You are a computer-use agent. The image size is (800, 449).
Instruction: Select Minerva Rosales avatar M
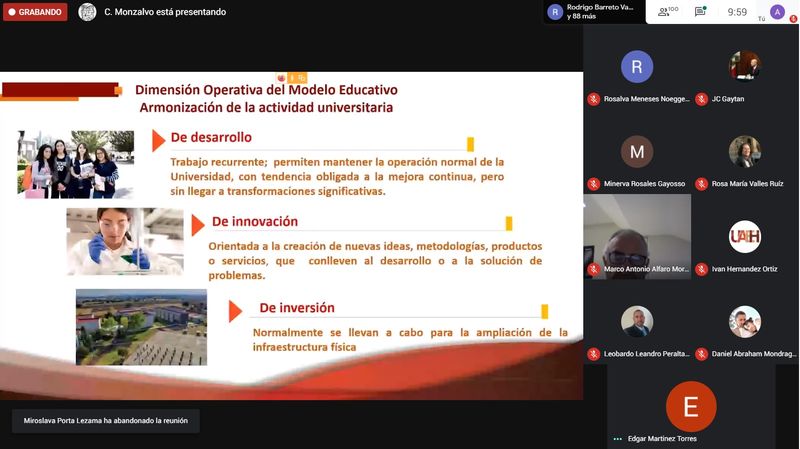pos(637,152)
